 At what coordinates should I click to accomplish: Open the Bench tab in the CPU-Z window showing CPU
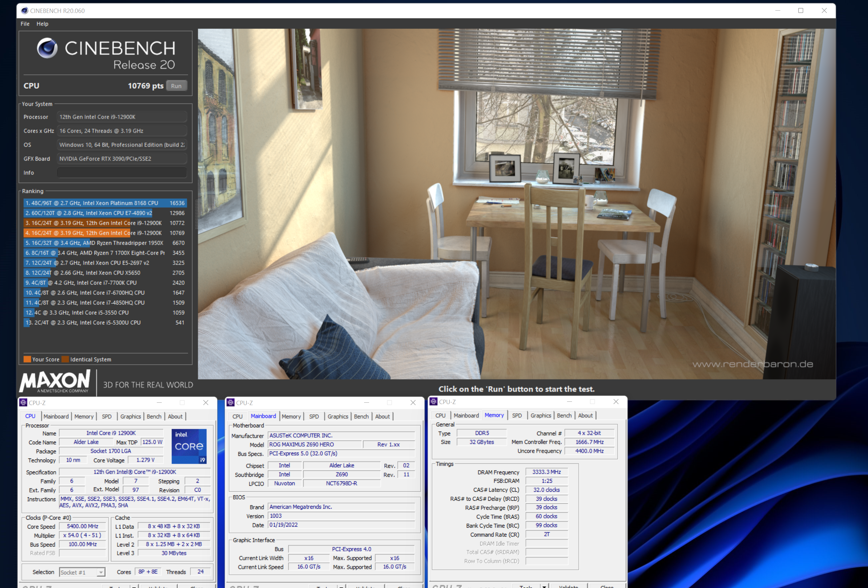154,416
